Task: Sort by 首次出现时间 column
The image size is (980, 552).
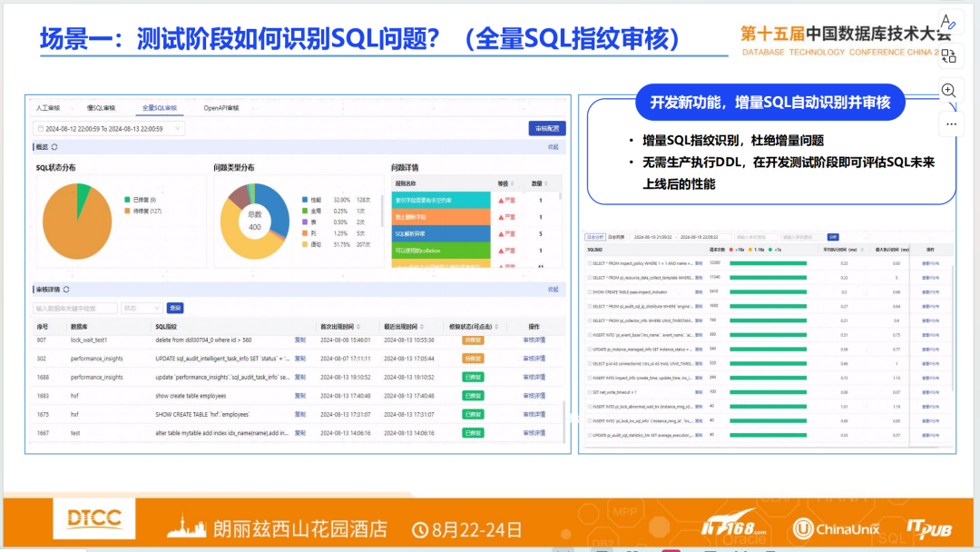Action: [x=358, y=327]
